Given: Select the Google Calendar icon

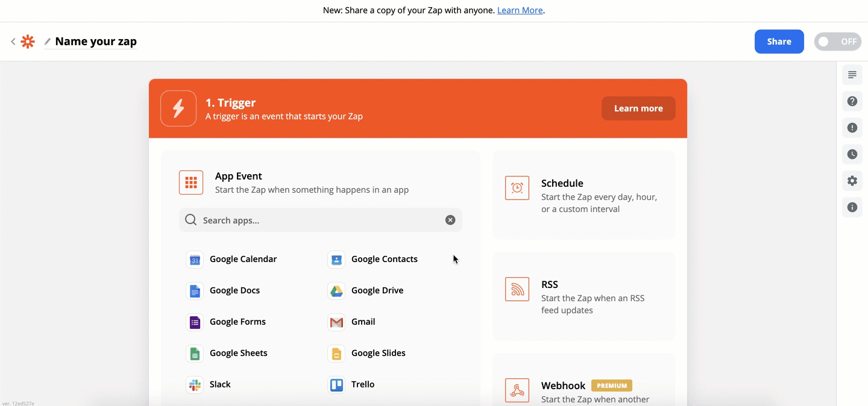Looking at the screenshot, I should coord(195,260).
